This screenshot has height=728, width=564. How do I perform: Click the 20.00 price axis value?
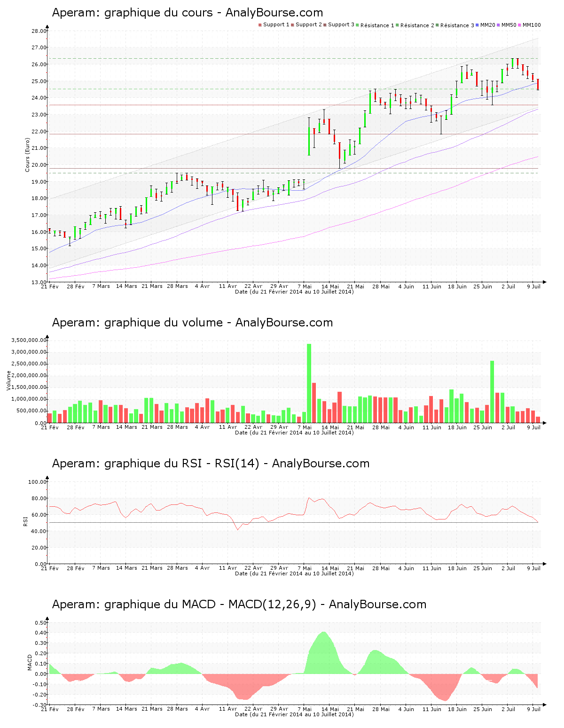(39, 165)
